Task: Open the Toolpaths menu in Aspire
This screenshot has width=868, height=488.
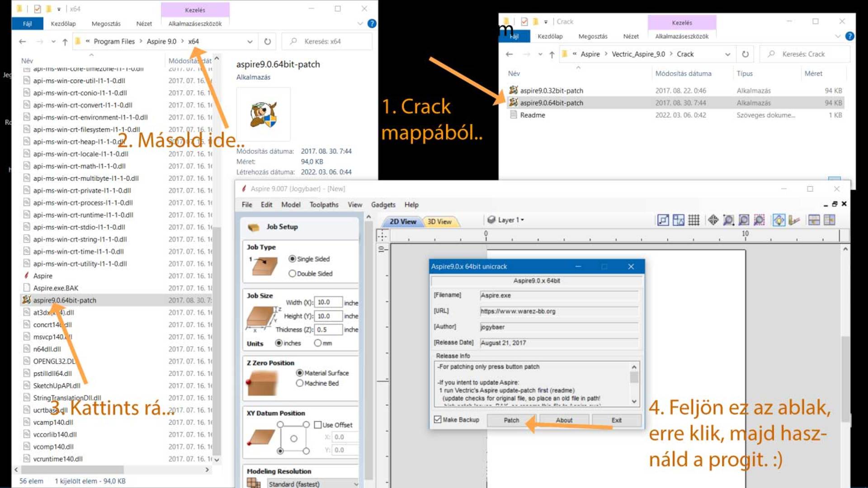Action: [324, 205]
